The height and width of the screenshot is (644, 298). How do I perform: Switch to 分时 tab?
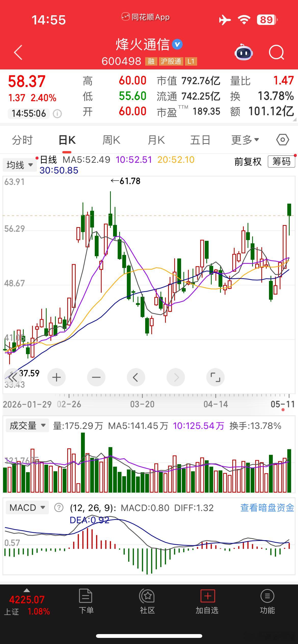point(22,140)
